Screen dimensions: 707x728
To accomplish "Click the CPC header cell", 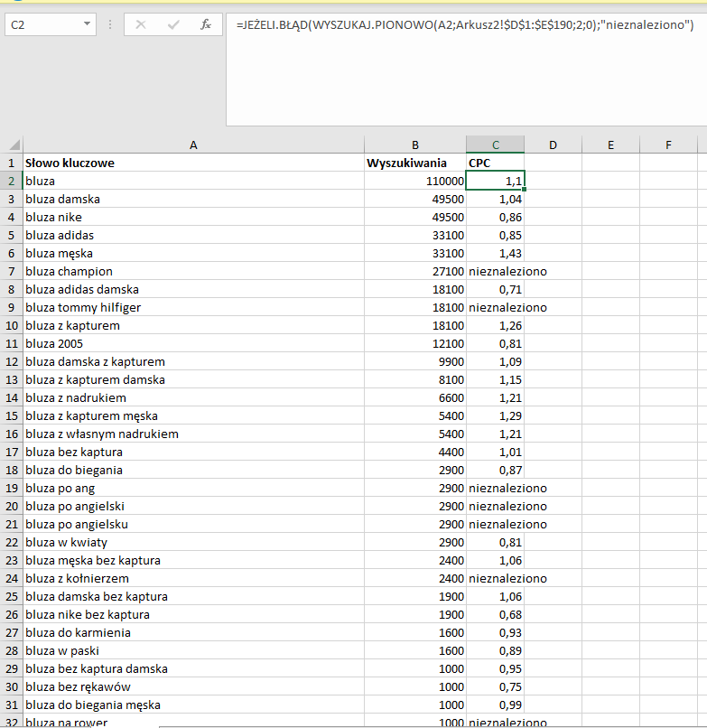I will click(x=496, y=163).
